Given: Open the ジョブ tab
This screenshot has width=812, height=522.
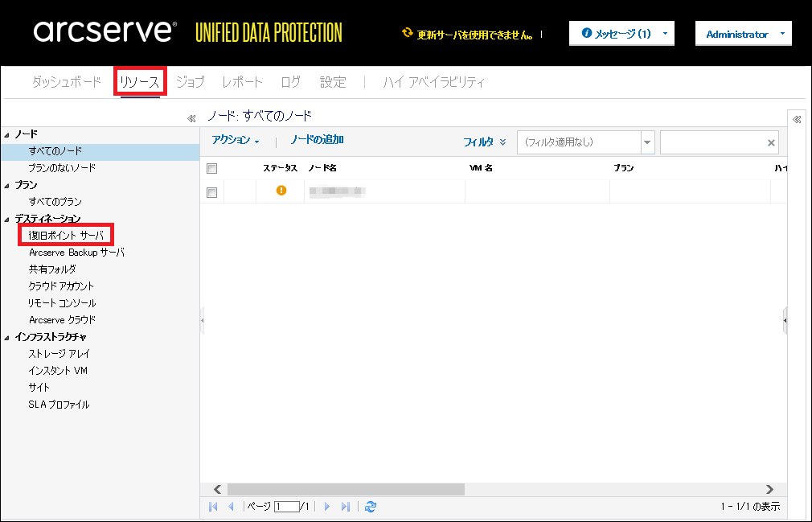Looking at the screenshot, I should pos(190,82).
